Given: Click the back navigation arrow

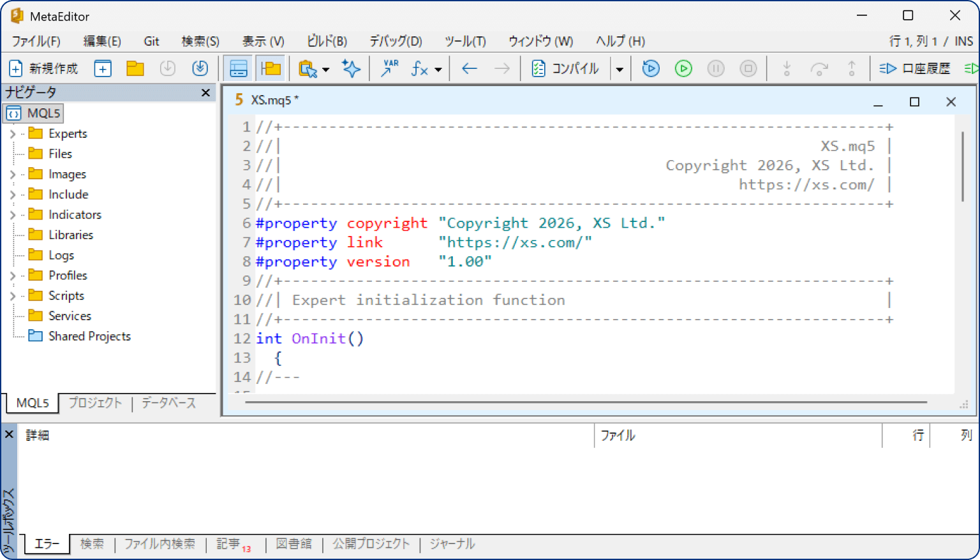Looking at the screenshot, I should point(470,68).
